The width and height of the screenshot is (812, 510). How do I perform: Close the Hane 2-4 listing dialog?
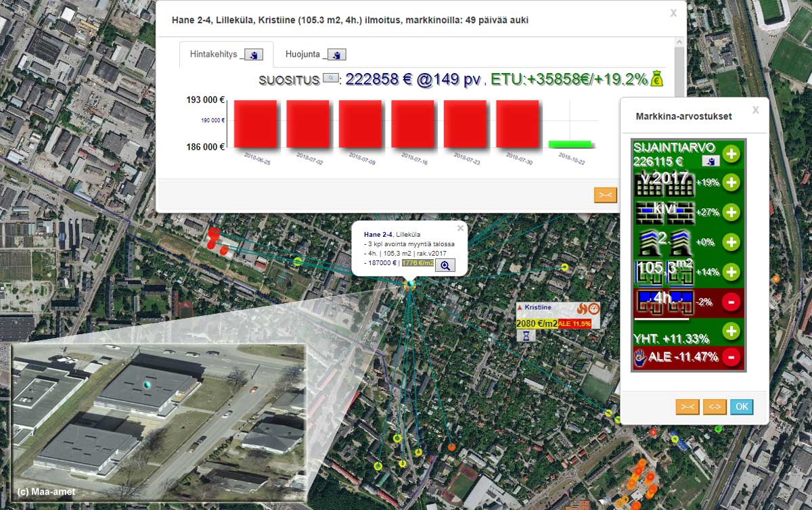[x=673, y=12]
